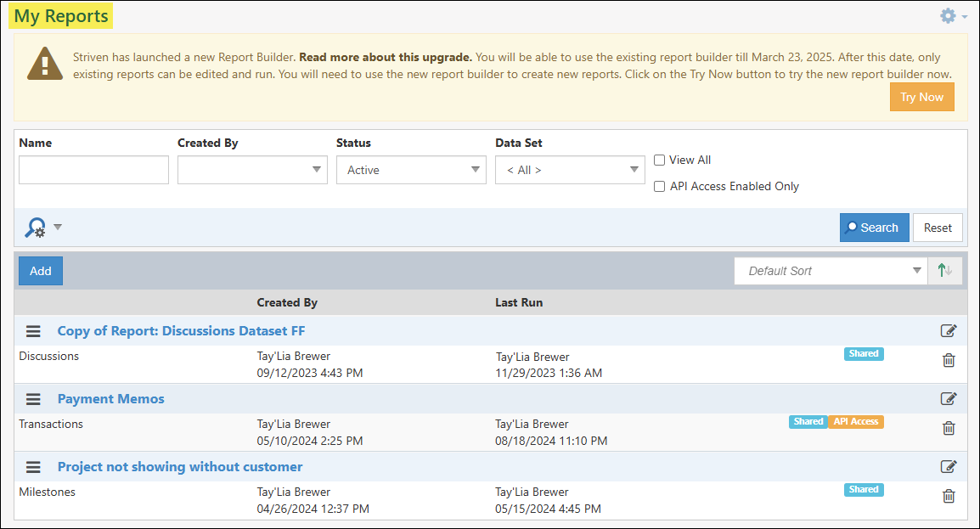This screenshot has height=529, width=980.
Task: Open the settings gear menu at top right
Action: click(x=947, y=15)
